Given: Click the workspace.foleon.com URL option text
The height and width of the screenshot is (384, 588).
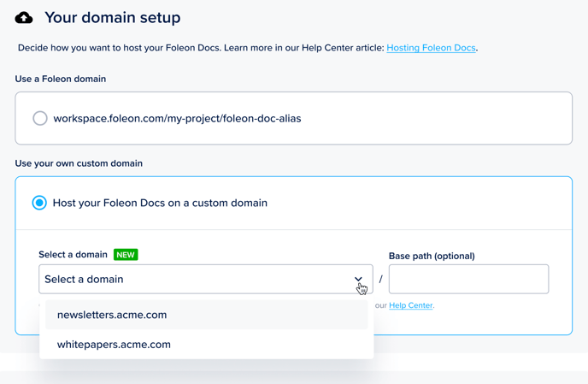Looking at the screenshot, I should click(177, 118).
